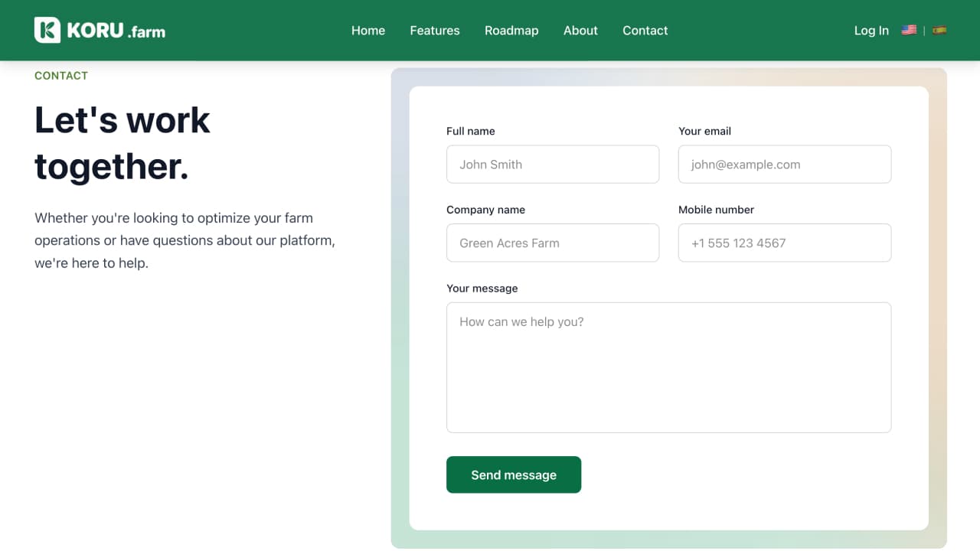980x551 pixels.
Task: Select the Company name field
Action: point(553,243)
